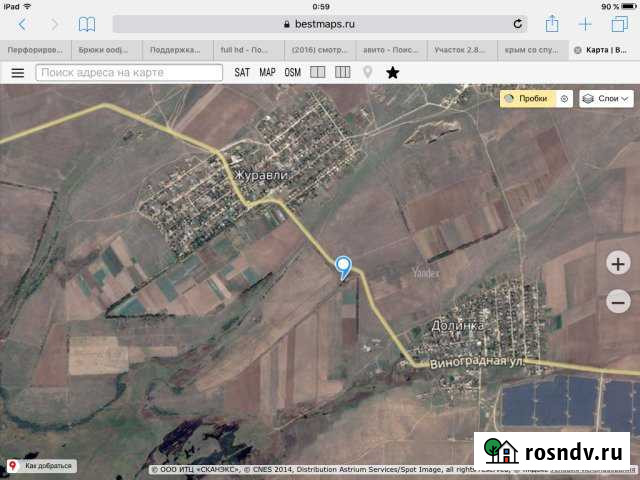Zoom in with the plus button

(617, 264)
